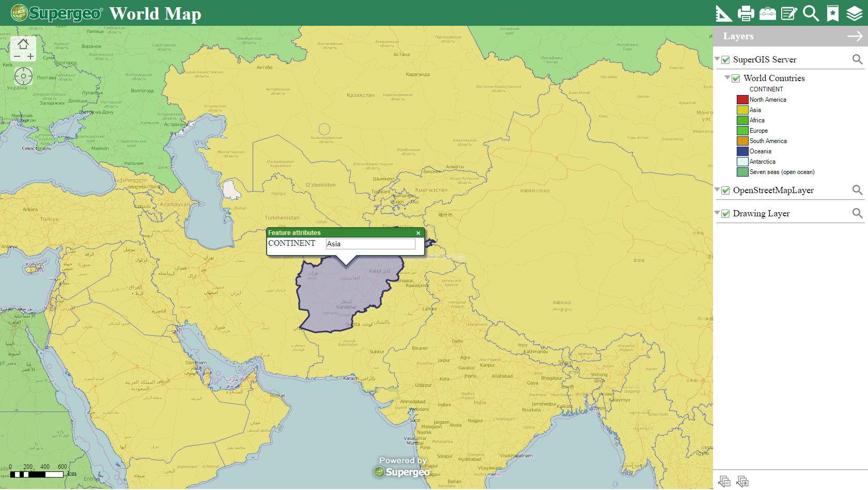Click the 'North America' legend text
Image resolution: width=868 pixels, height=490 pixels.
pyautogui.click(x=768, y=100)
